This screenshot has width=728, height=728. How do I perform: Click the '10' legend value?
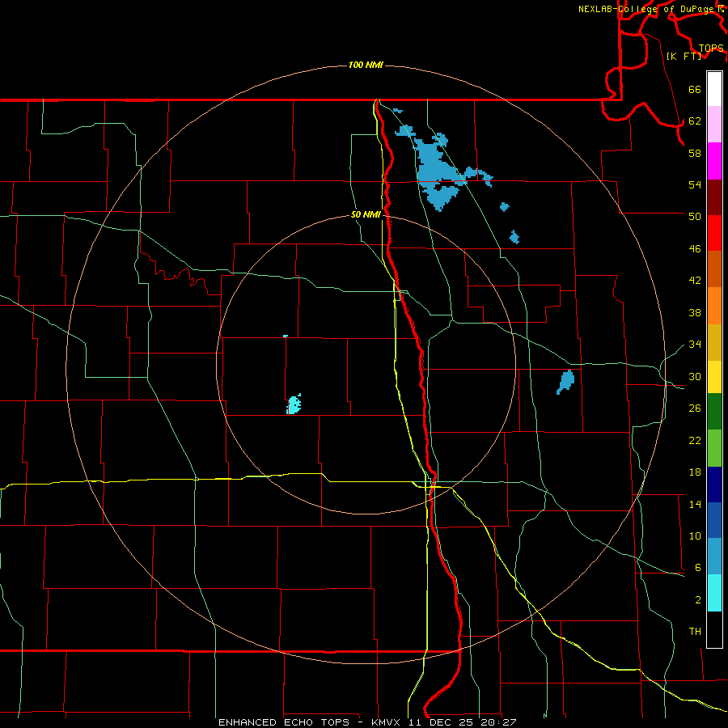point(695,536)
